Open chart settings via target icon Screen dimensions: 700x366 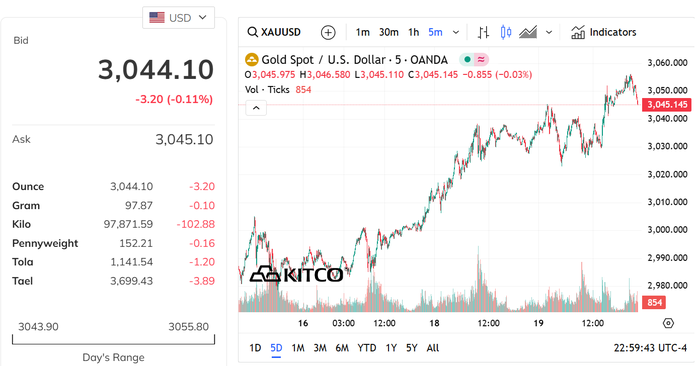pos(668,323)
